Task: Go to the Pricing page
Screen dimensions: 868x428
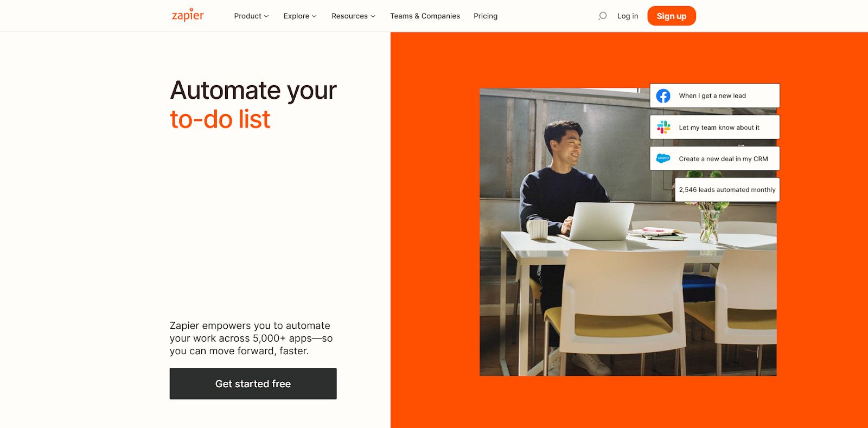Action: pos(486,16)
